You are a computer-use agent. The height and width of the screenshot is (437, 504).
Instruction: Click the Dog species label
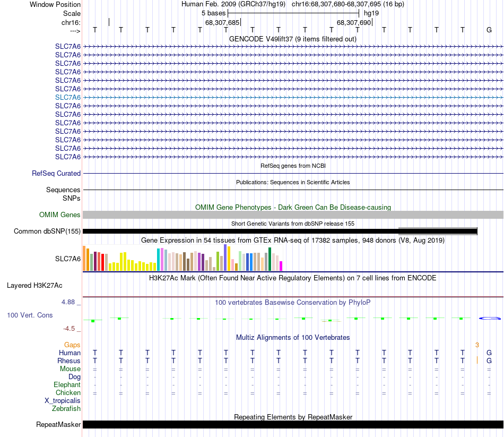tap(74, 377)
